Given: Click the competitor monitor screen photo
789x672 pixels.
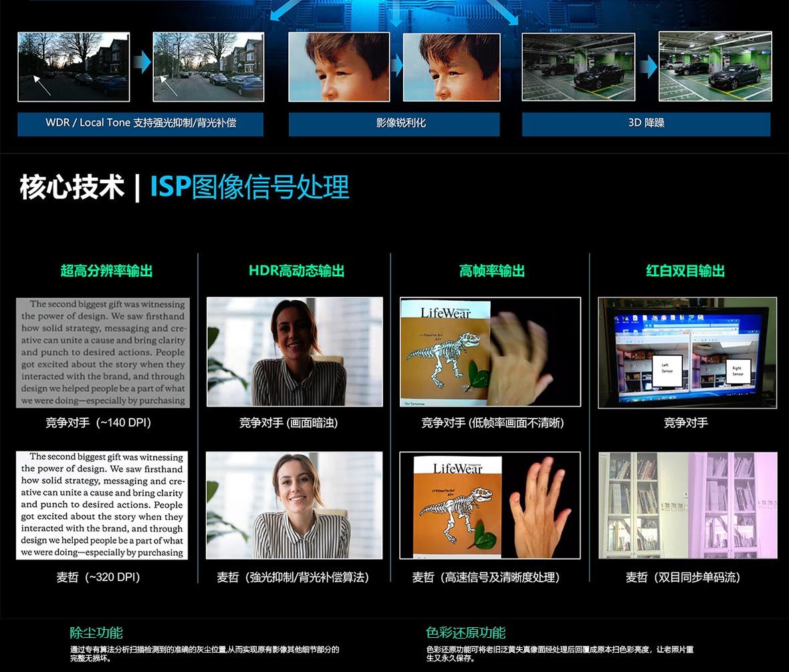Looking at the screenshot, I should (687, 352).
